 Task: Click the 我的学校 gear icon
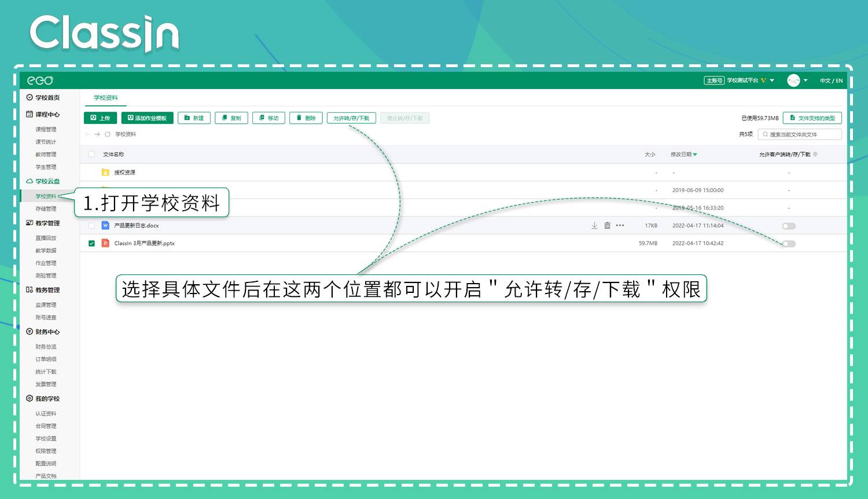coord(30,398)
